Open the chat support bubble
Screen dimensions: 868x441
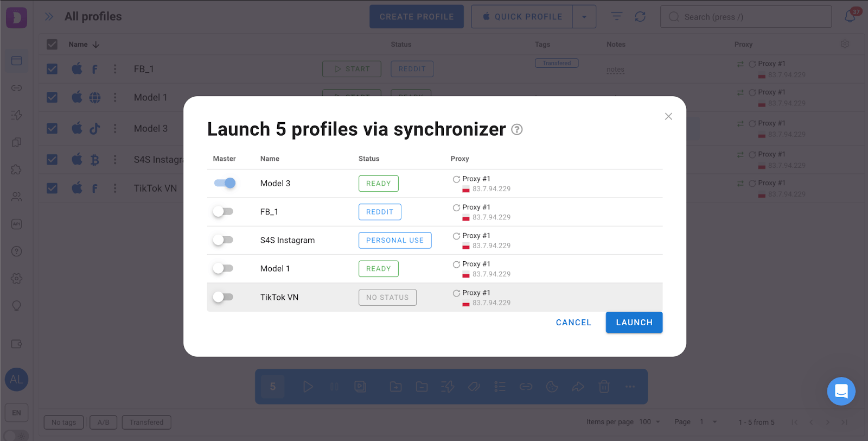(841, 391)
